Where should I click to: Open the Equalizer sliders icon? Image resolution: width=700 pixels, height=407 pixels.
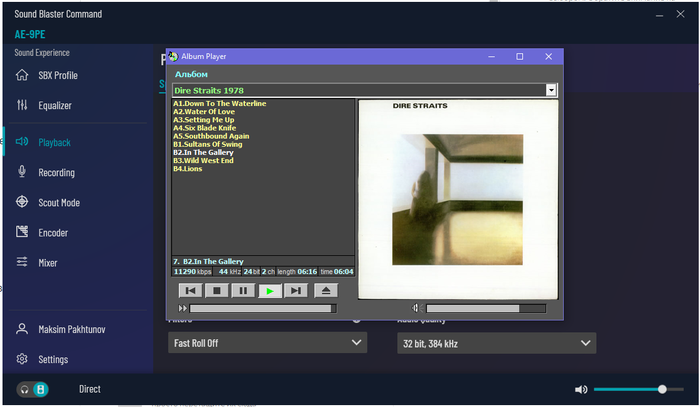22,105
